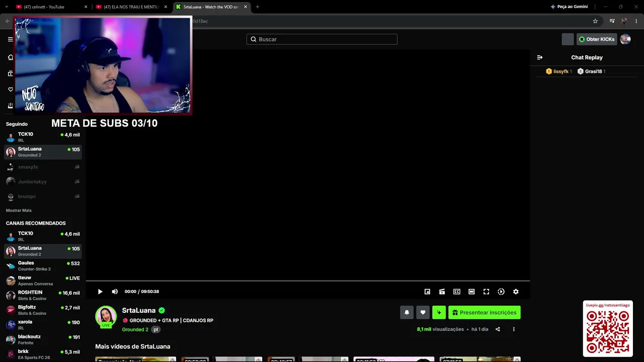Focus the Buscar search field
The image size is (644, 362).
322,39
